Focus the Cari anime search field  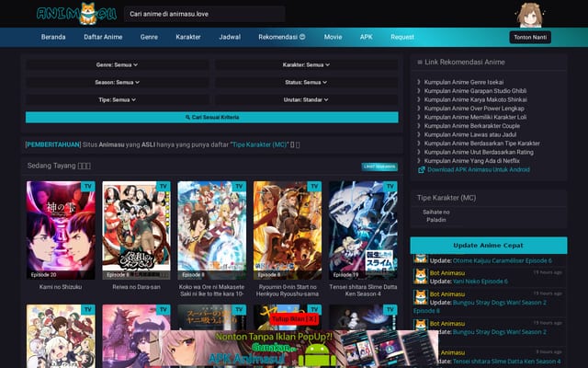pyautogui.click(x=205, y=14)
